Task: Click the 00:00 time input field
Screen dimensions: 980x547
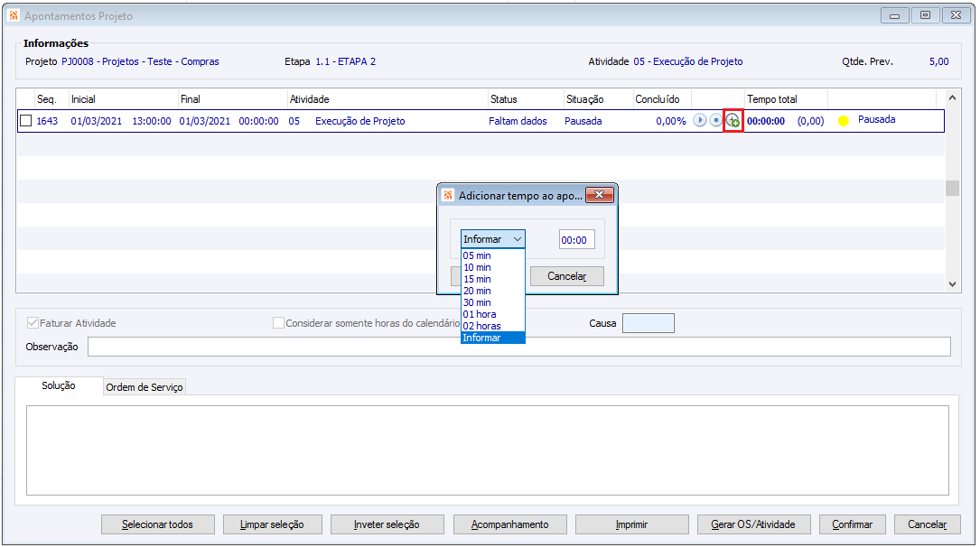Action: coord(576,240)
